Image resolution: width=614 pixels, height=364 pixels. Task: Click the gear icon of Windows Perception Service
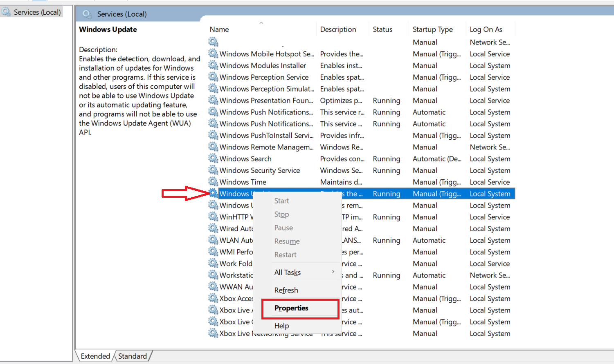pyautogui.click(x=213, y=77)
